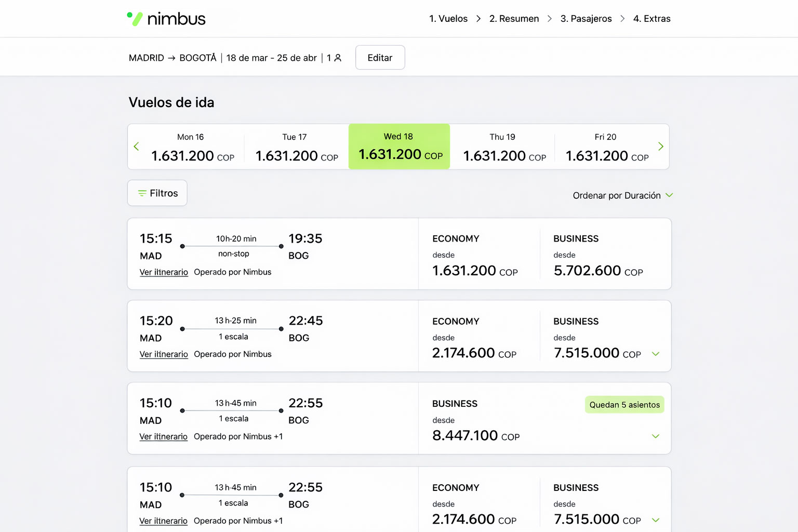Image resolution: width=798 pixels, height=532 pixels.
Task: Go to previous dates with left arrow
Action: coord(137,147)
